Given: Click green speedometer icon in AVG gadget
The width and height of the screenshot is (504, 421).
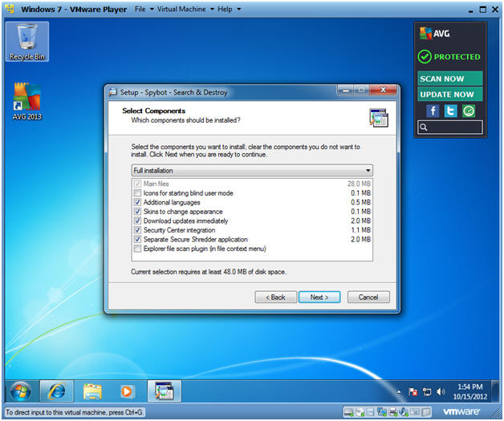Looking at the screenshot, I should [x=469, y=111].
